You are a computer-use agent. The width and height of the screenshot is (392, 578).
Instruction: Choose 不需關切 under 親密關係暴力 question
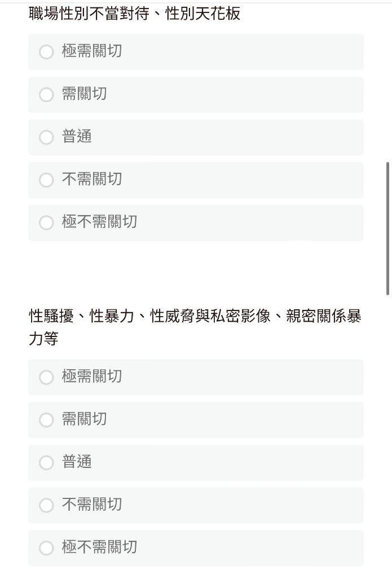[196, 505]
